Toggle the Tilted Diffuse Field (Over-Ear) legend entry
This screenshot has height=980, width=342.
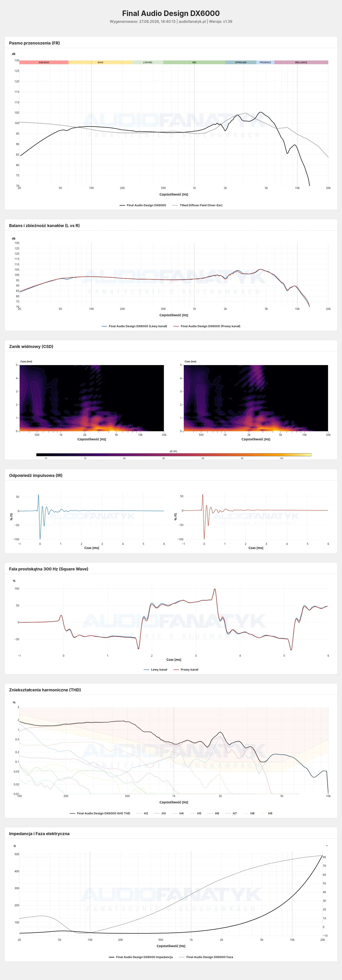197,205
